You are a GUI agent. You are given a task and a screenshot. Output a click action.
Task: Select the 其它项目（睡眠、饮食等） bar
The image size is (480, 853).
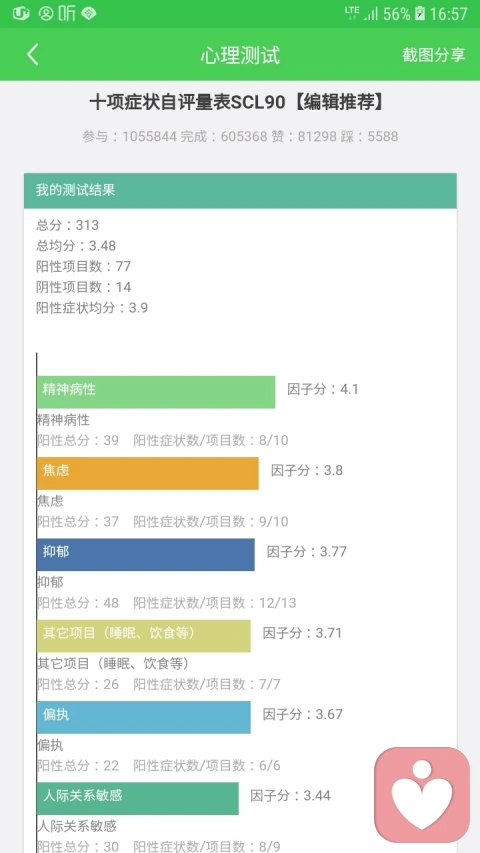click(144, 635)
